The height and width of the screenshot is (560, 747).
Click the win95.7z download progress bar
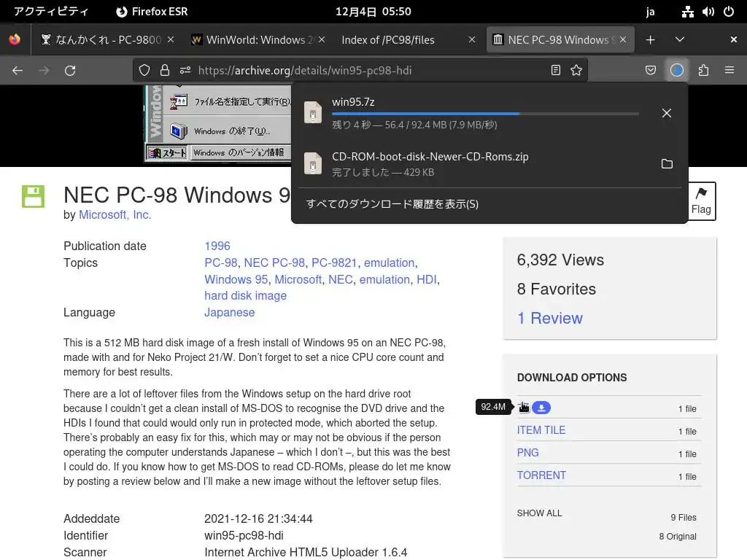click(x=485, y=114)
